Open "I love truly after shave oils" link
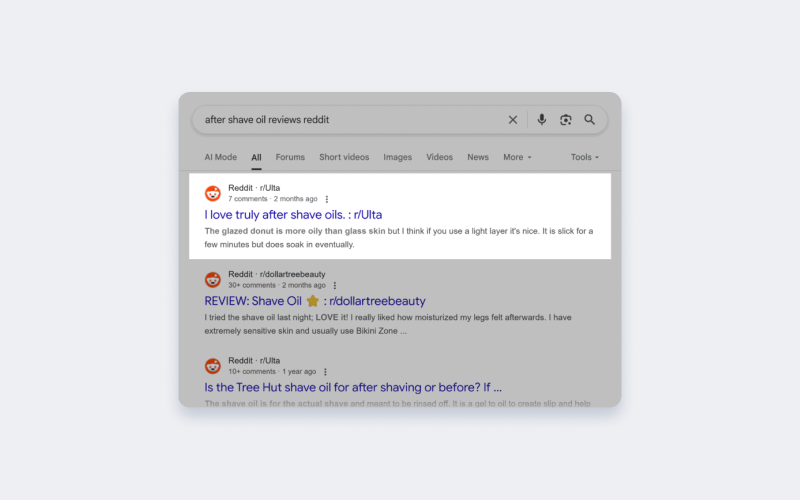 [x=293, y=215]
